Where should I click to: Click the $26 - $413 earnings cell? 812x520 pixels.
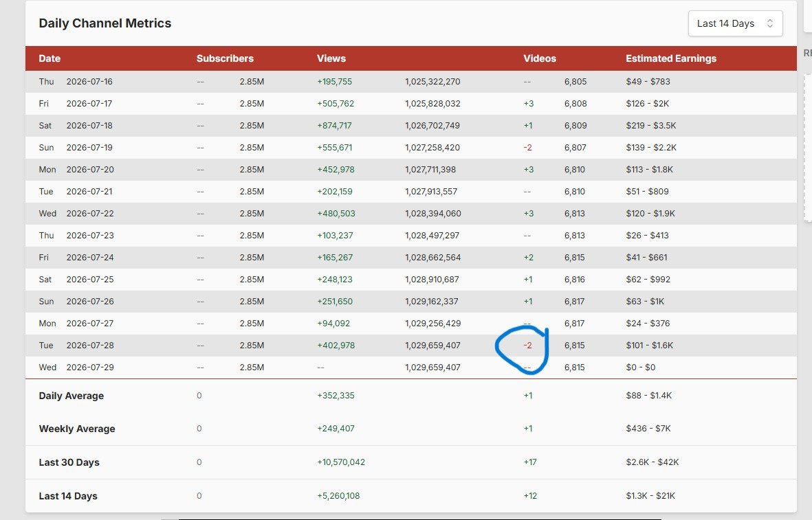point(647,236)
